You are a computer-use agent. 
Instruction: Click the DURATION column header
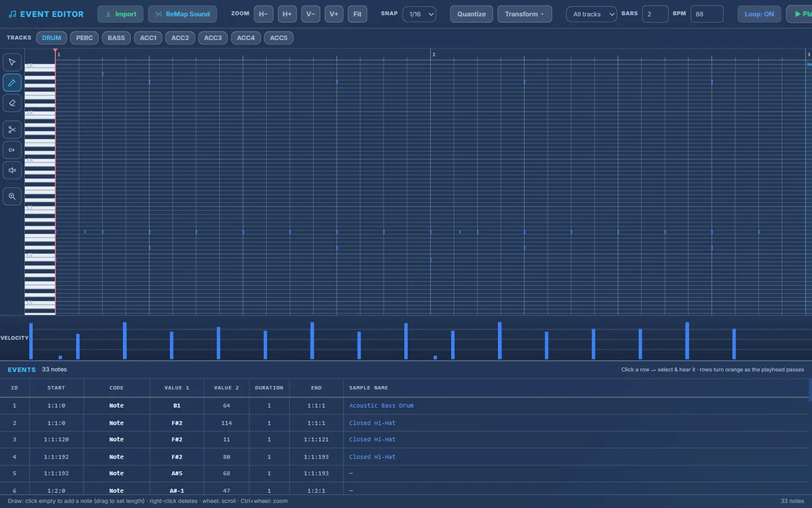pyautogui.click(x=269, y=388)
